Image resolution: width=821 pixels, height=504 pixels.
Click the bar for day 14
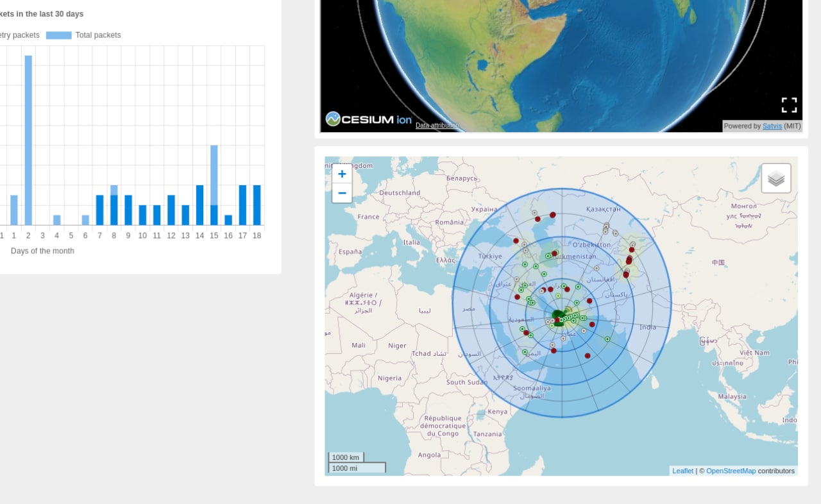coord(199,205)
